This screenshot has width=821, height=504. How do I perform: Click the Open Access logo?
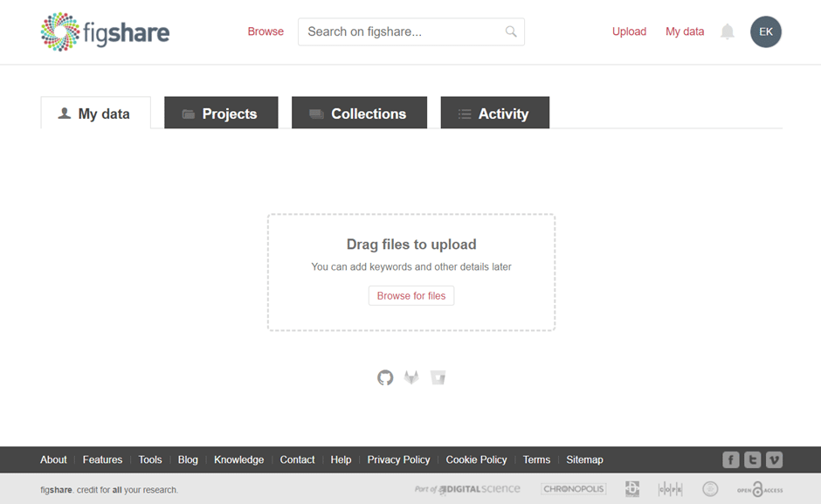tap(760, 489)
